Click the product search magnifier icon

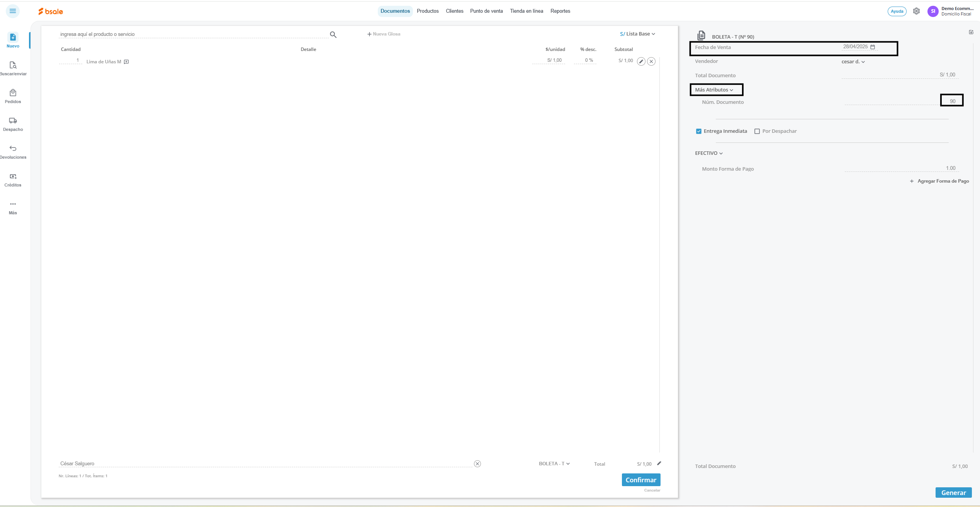coord(333,35)
